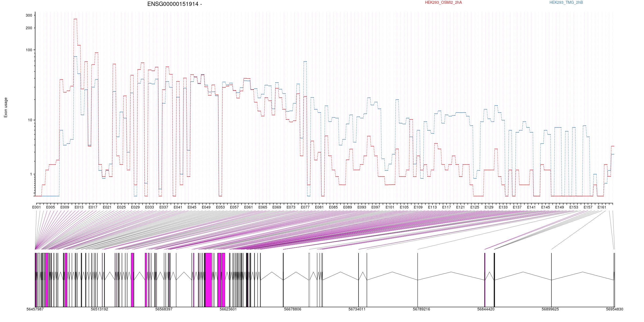Click exon label E081
The width and height of the screenshot is (644, 322).
pyautogui.click(x=319, y=207)
